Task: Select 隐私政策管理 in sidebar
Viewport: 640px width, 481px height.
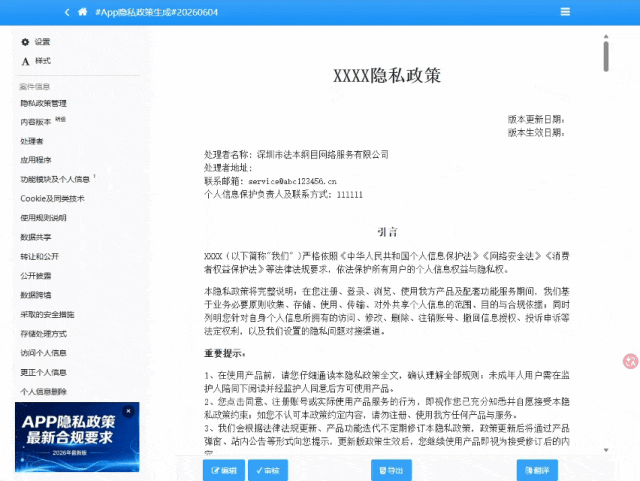Action: [x=44, y=103]
